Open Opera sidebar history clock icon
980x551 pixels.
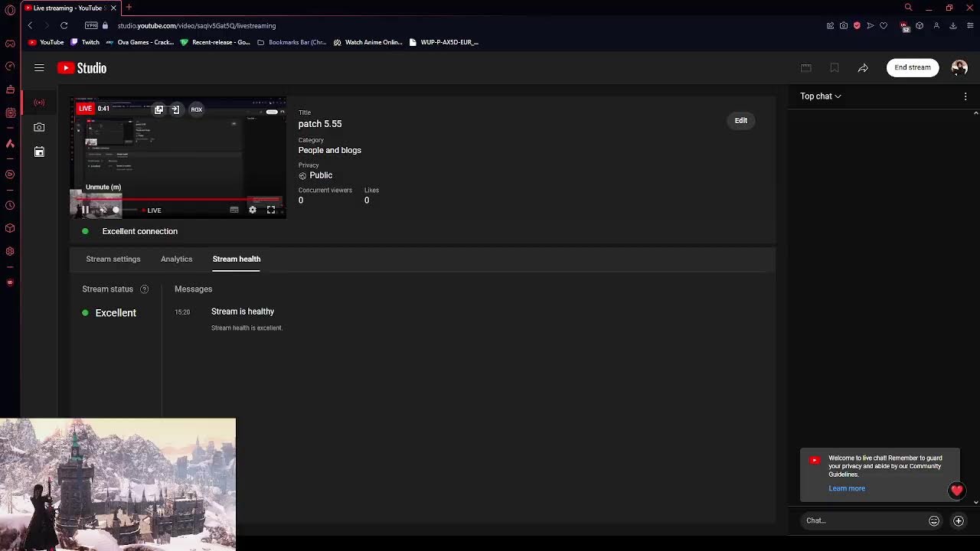[10, 205]
